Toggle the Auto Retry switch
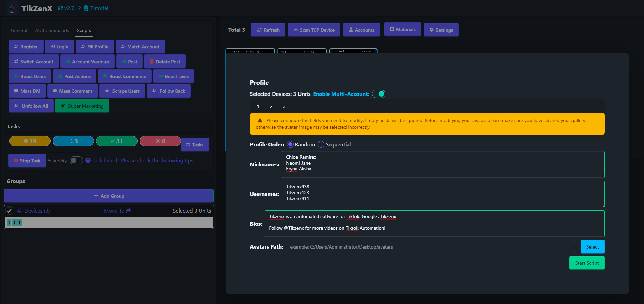This screenshot has width=644, height=304. [x=76, y=160]
